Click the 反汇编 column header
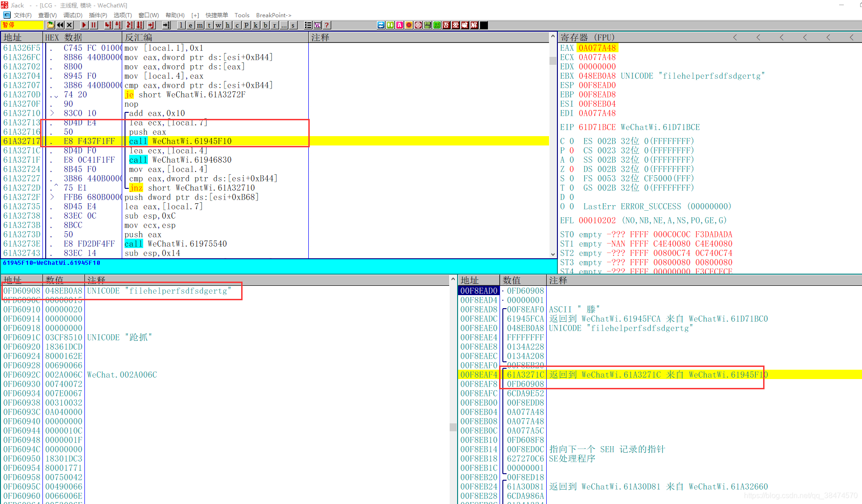 215,37
